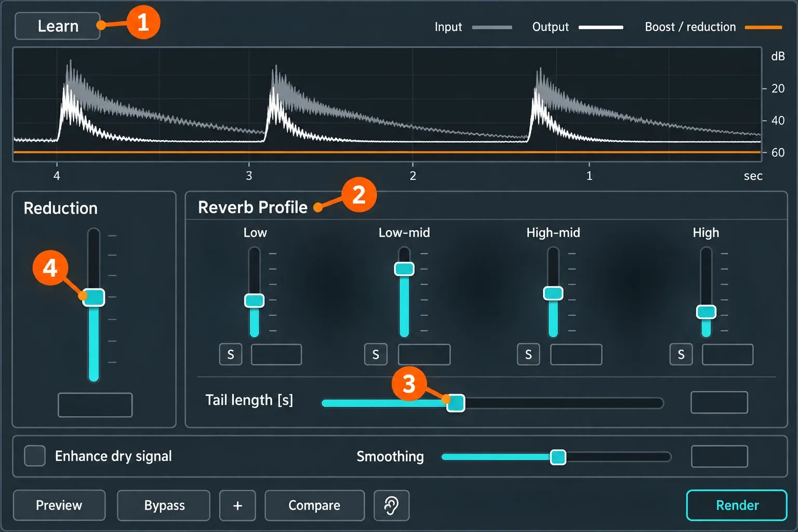Click the Low band value field
Screen dimensions: 798x532
tap(276, 354)
